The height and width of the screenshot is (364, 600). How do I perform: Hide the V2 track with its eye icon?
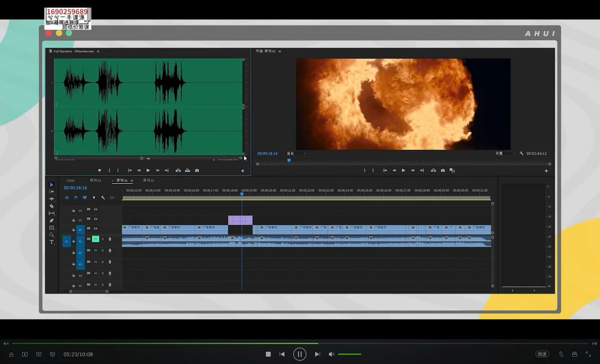point(96,219)
